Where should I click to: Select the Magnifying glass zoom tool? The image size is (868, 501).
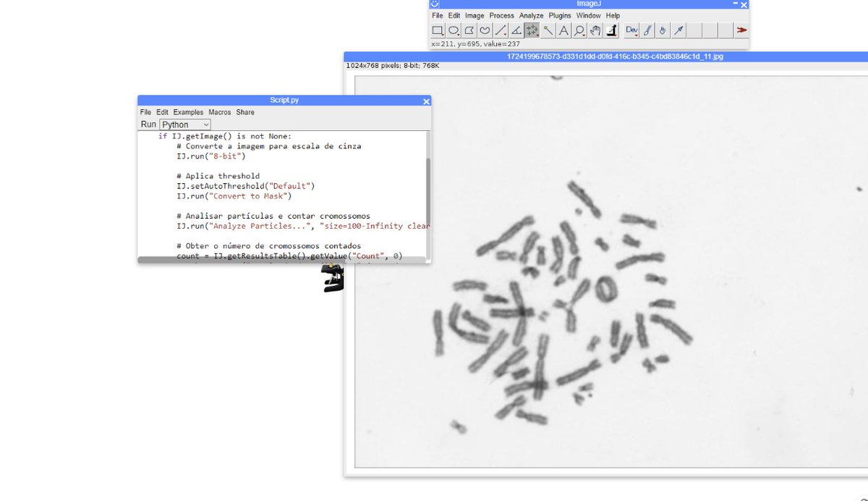[580, 30]
